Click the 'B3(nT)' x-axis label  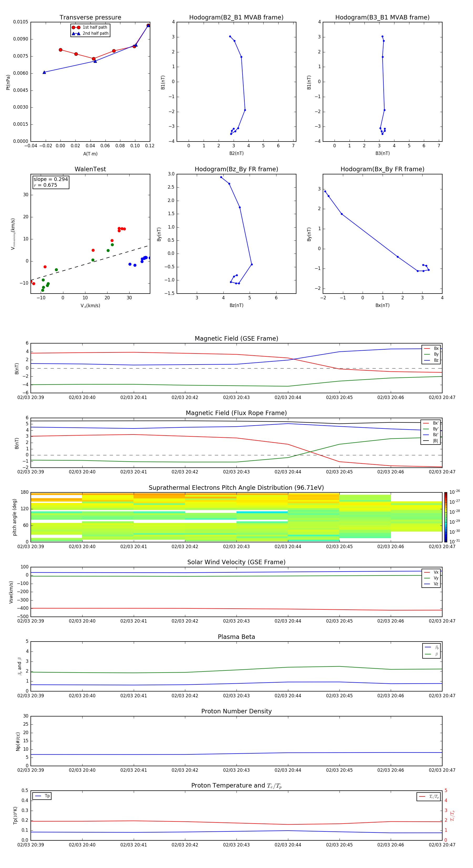[382, 153]
